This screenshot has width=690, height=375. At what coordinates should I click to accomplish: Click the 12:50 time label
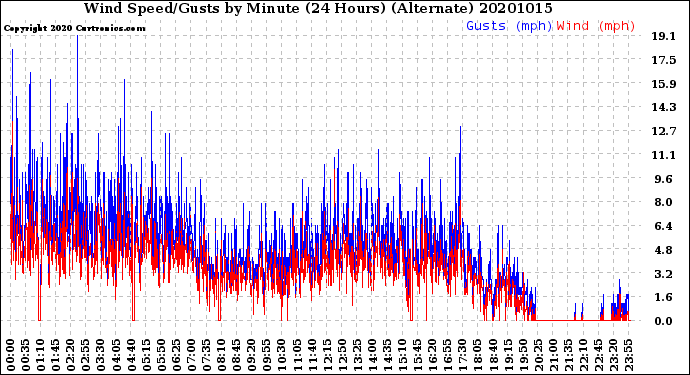tap(342, 355)
